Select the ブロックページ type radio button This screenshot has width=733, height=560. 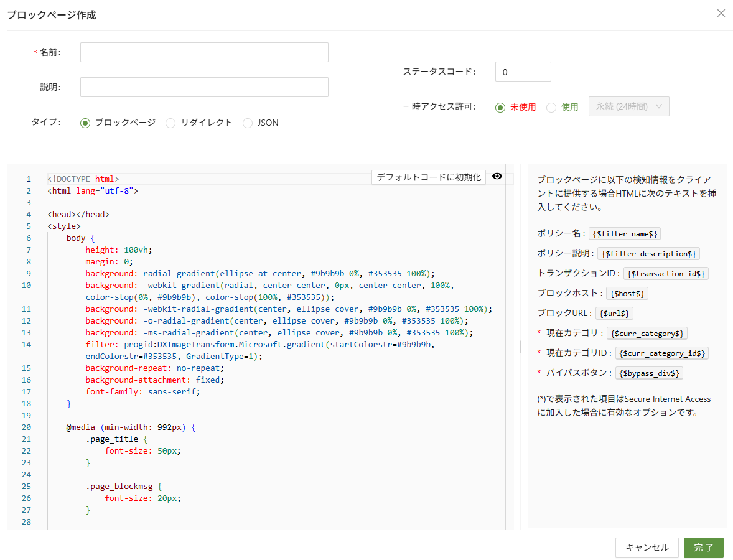[86, 123]
